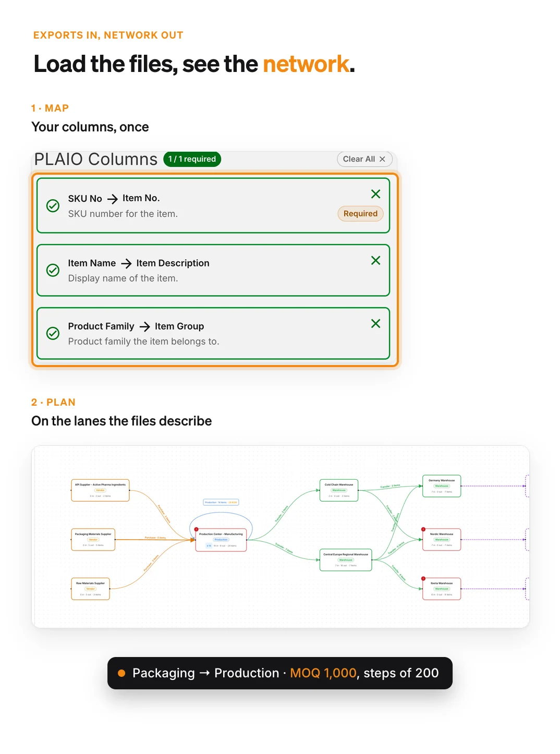Click the 1 / 1 required badge

click(192, 159)
